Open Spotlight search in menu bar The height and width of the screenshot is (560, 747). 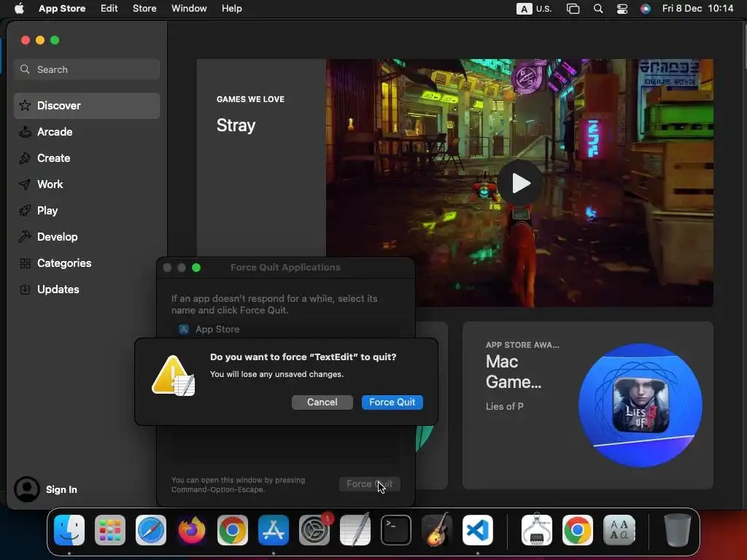(598, 9)
